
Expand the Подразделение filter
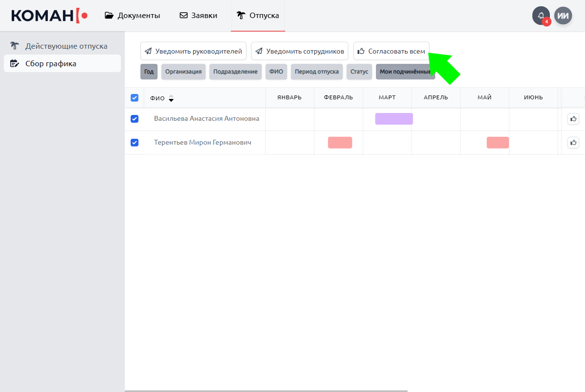click(x=235, y=72)
